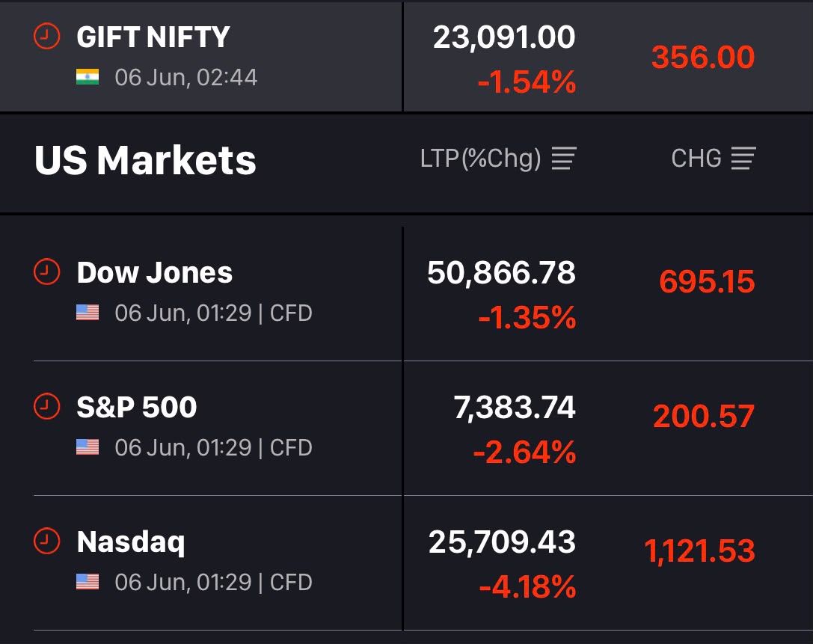
Task: Open the GIFT NIFTY index details
Action: [x=407, y=56]
